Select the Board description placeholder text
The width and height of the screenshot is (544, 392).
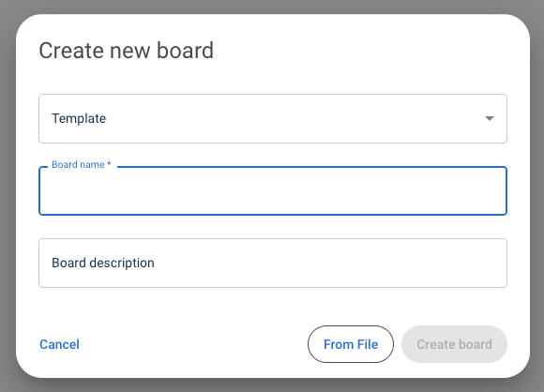[x=103, y=263]
